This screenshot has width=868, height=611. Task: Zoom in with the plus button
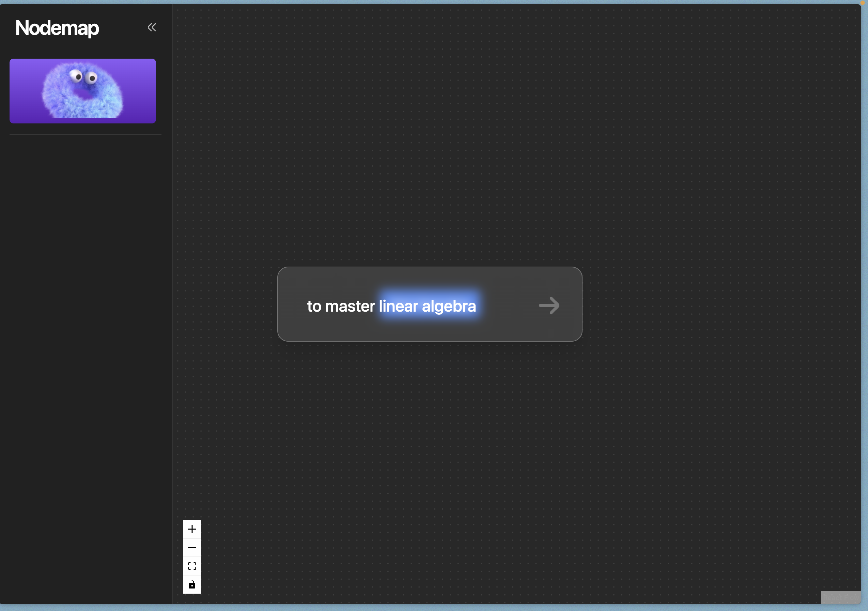pos(192,529)
